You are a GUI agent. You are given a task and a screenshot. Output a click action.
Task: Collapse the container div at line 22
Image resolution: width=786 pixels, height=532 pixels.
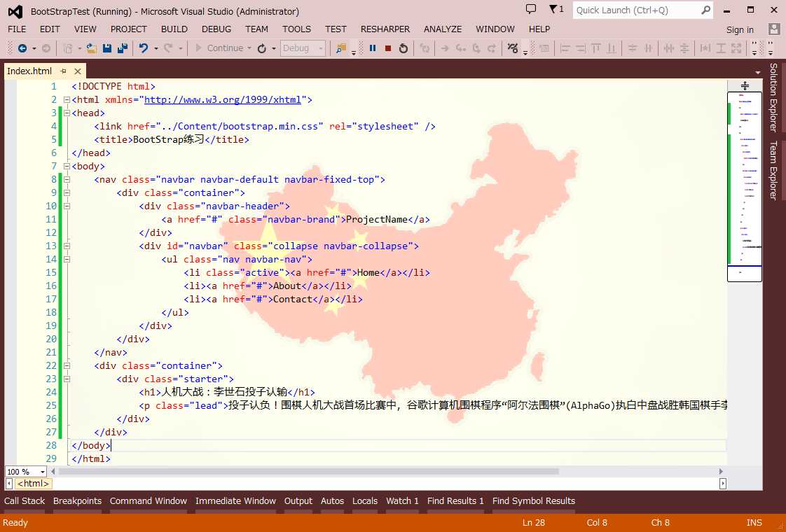coord(67,365)
